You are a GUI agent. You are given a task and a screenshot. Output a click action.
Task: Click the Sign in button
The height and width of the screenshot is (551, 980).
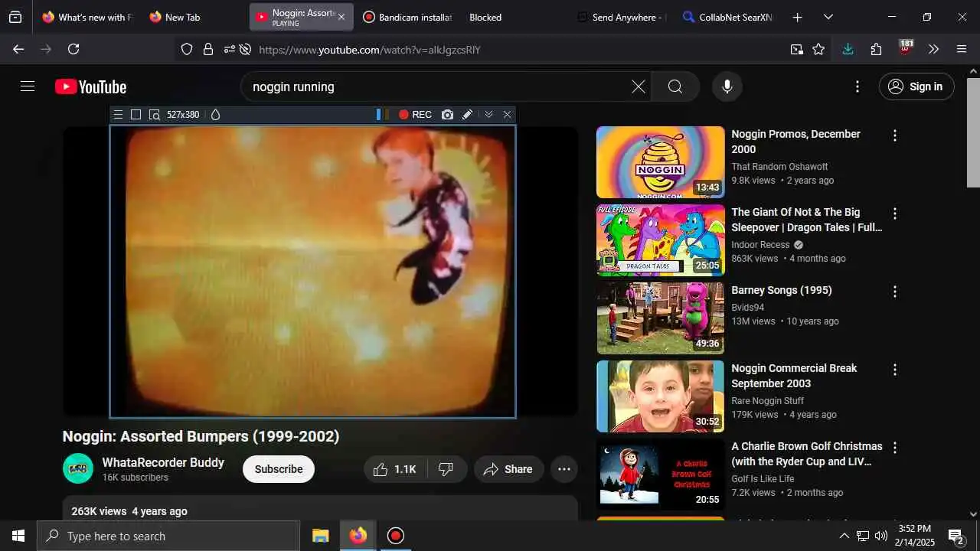(916, 86)
